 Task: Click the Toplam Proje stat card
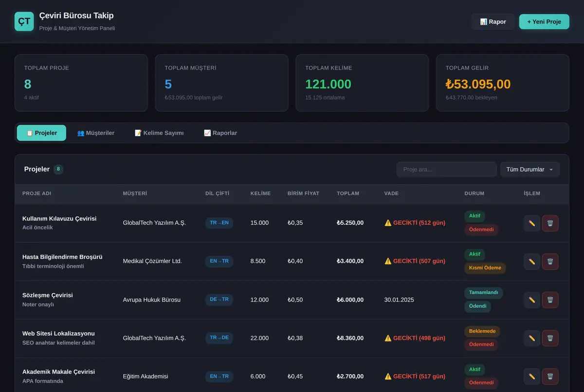coord(81,83)
